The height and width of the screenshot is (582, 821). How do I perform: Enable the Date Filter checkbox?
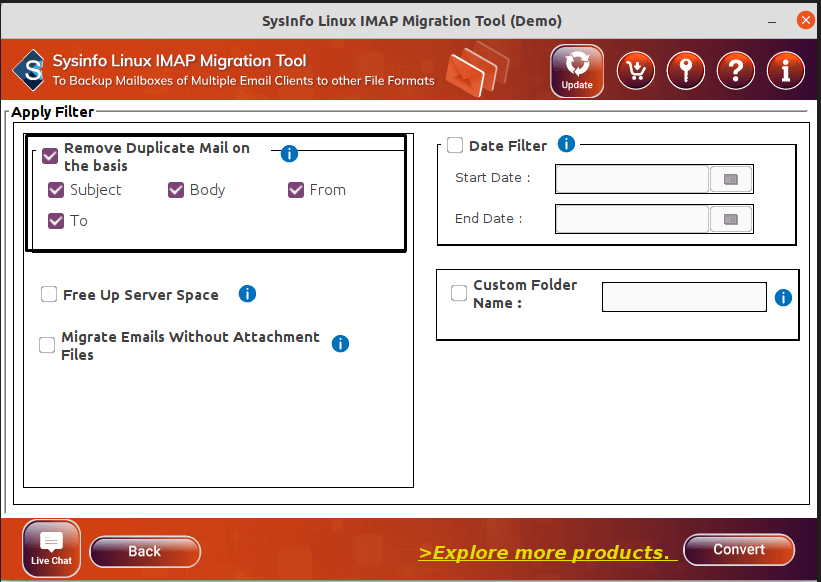point(455,145)
